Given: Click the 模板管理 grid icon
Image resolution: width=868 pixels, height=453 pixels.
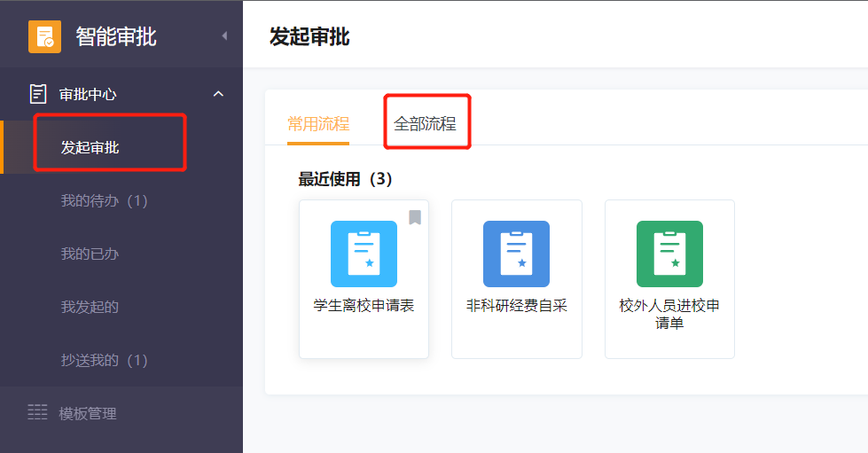Looking at the screenshot, I should pyautogui.click(x=37, y=413).
